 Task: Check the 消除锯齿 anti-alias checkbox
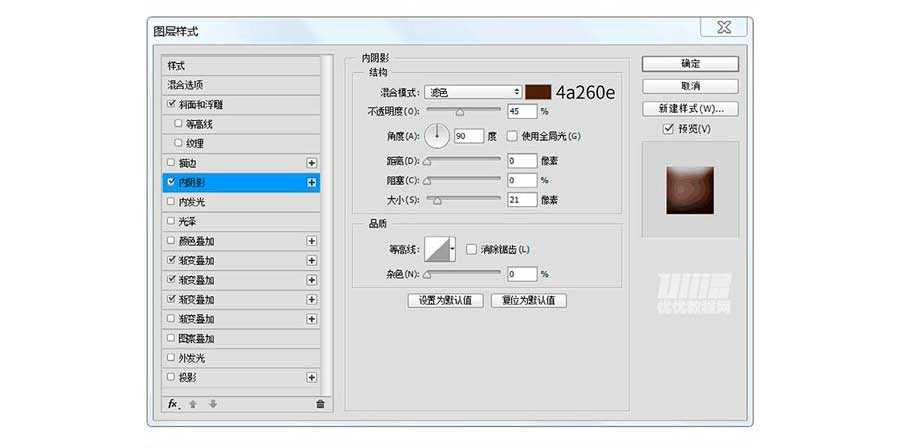pos(471,249)
